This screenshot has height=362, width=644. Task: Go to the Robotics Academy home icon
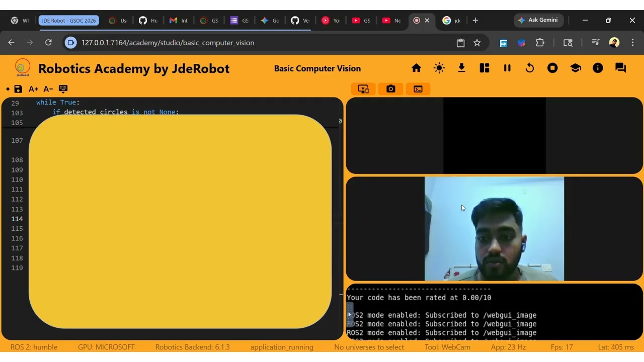pyautogui.click(x=416, y=68)
